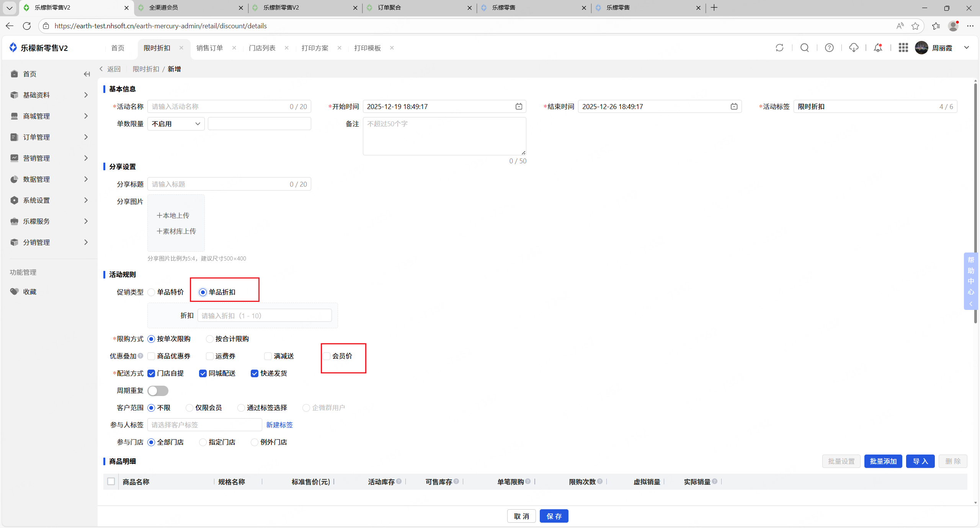Collapse the sidebar with the arrow icon
The width and height of the screenshot is (980, 528).
point(87,74)
